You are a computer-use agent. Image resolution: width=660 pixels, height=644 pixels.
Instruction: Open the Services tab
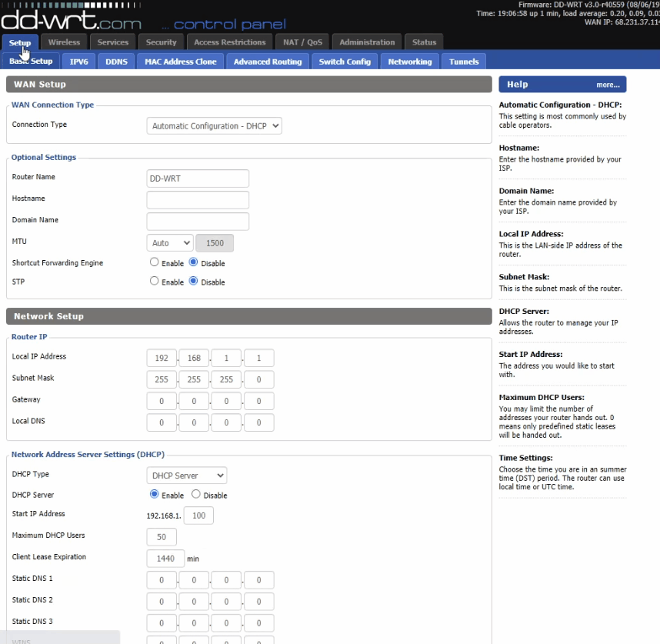point(113,42)
